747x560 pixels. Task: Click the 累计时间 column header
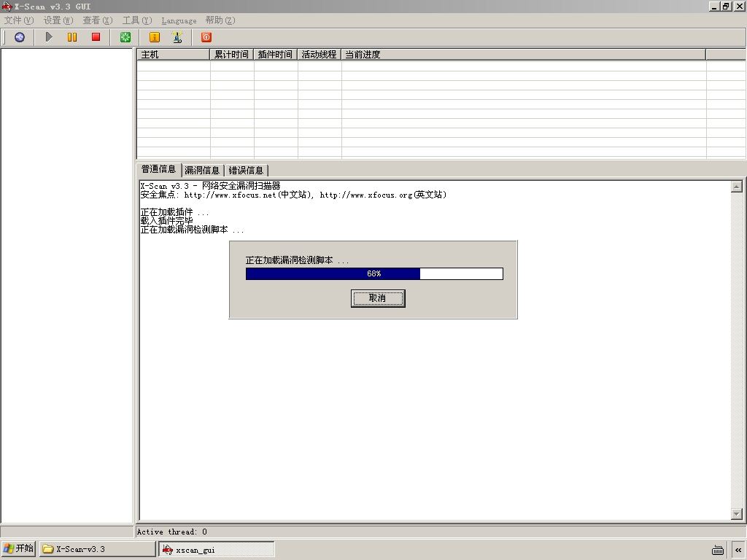tap(231, 54)
